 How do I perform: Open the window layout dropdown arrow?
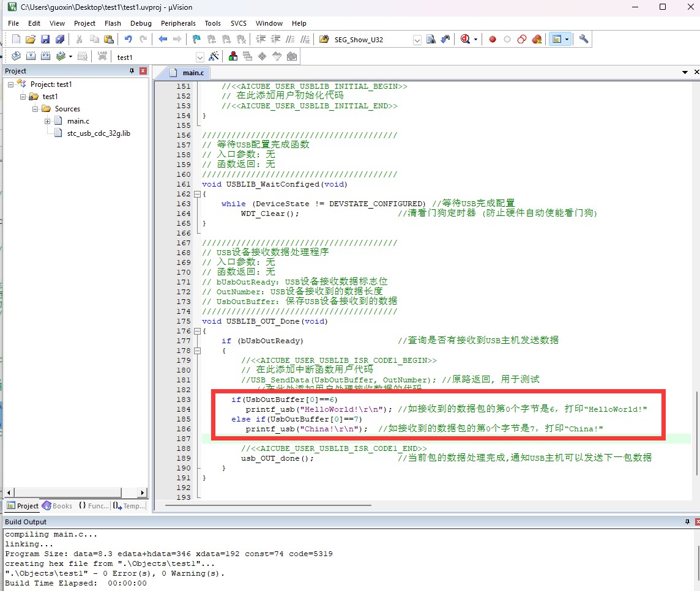[x=567, y=39]
